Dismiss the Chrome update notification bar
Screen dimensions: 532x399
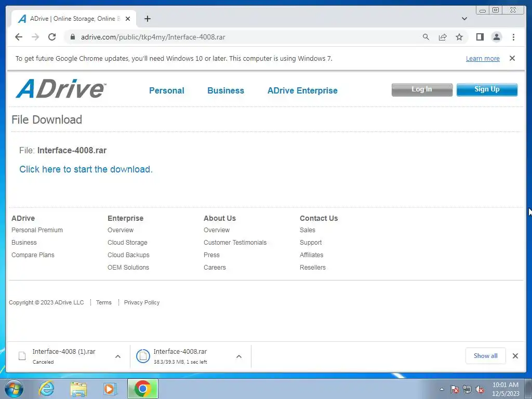tap(512, 58)
